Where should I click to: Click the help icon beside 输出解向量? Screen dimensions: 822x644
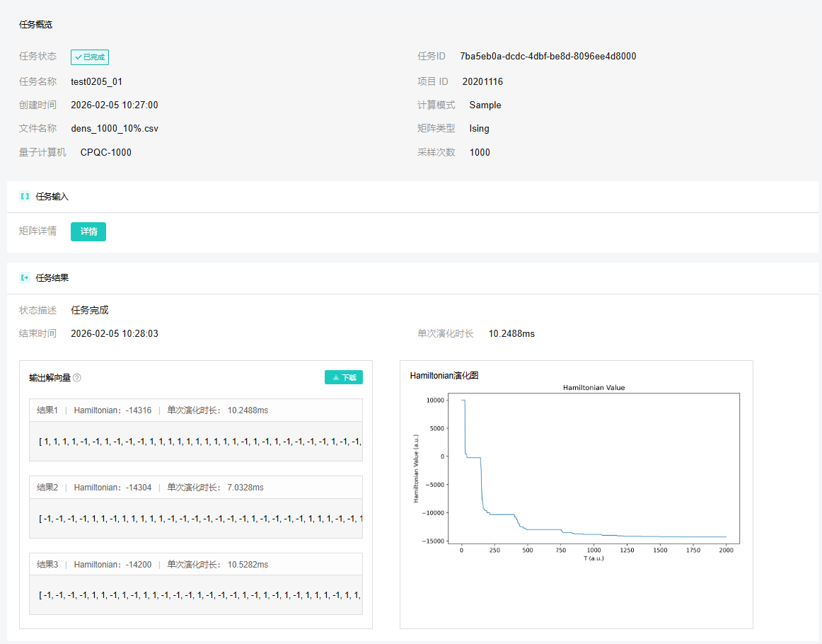point(77,378)
